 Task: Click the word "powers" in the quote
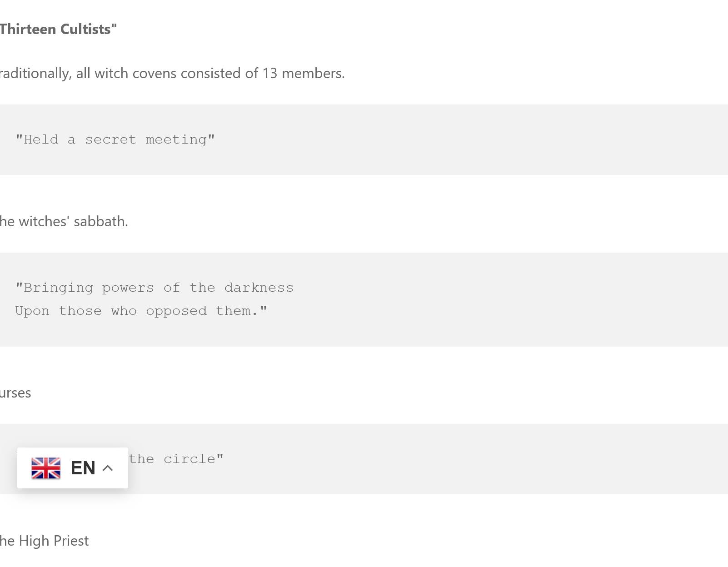pos(128,288)
